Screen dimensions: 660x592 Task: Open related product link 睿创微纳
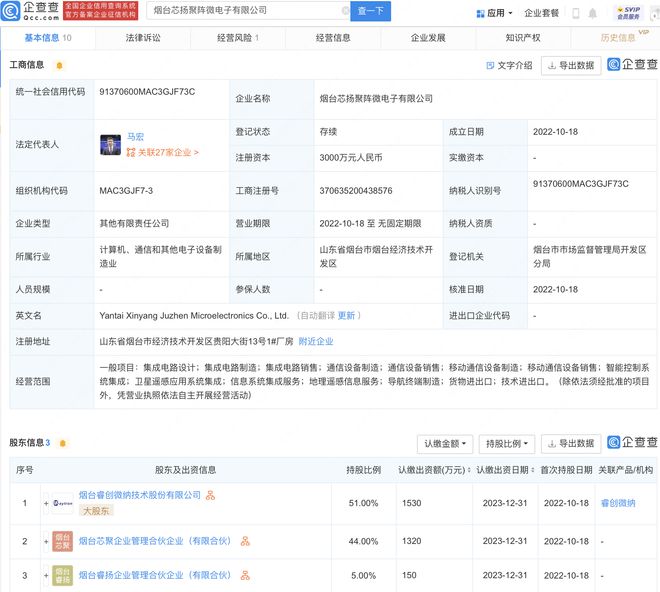point(618,503)
